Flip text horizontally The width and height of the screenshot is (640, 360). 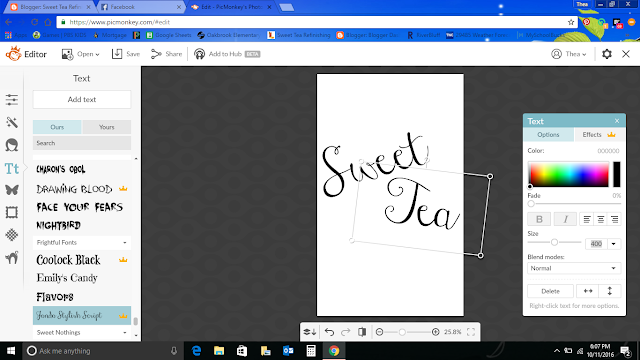pos(588,291)
